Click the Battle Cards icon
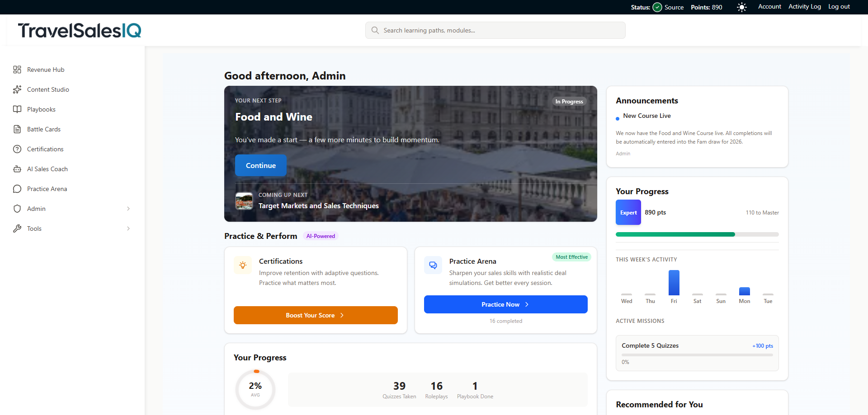Viewport: 868px width, 415px height. click(x=17, y=129)
